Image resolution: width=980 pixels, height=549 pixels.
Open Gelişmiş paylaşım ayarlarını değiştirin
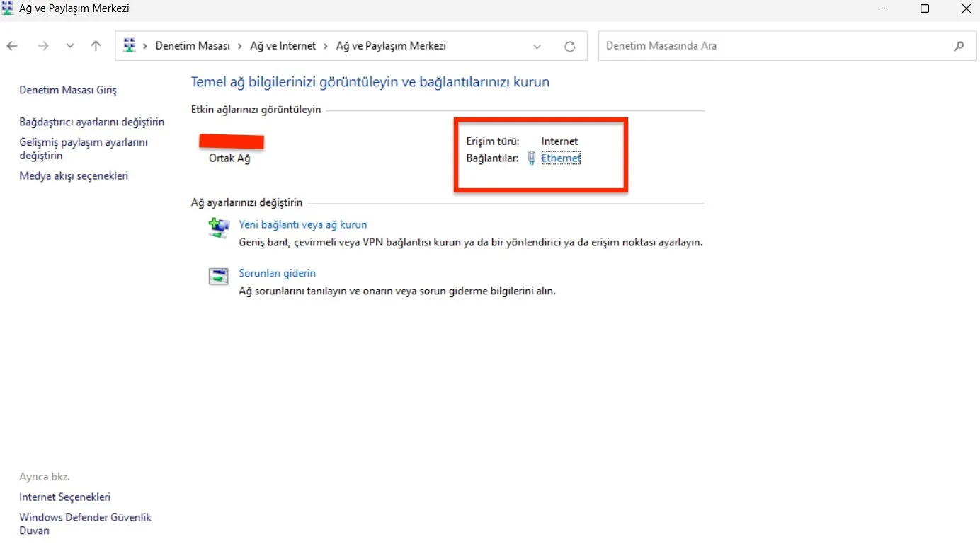(84, 149)
